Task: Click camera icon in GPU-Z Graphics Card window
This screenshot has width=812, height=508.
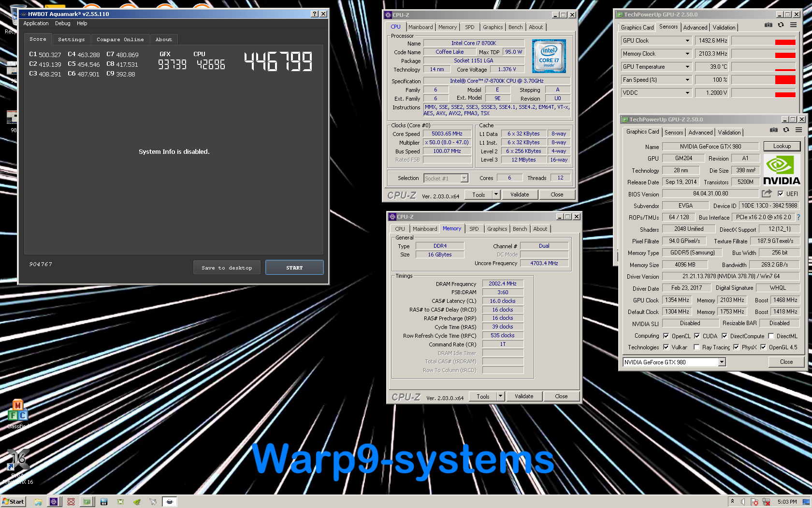Action: click(x=774, y=130)
